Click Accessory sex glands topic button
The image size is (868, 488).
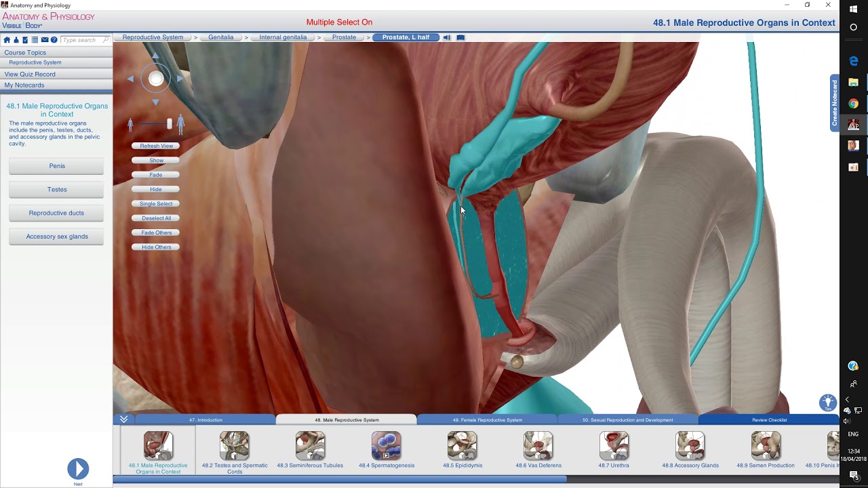point(57,237)
